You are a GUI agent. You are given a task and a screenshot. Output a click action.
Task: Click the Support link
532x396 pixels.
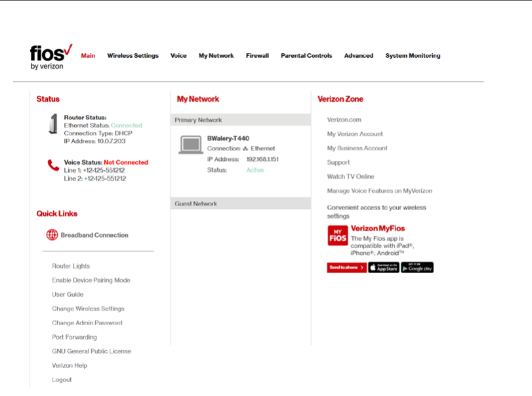pos(338,162)
